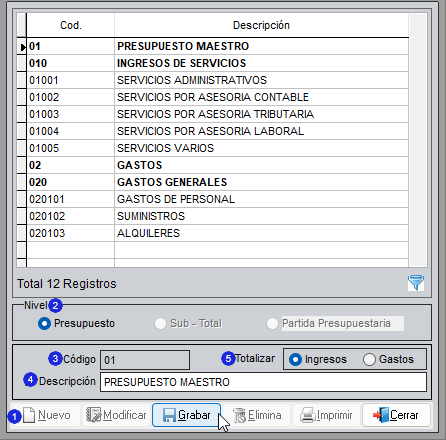Select the SERVICIOS POR ASESORIA CONTABLE row

217,97
